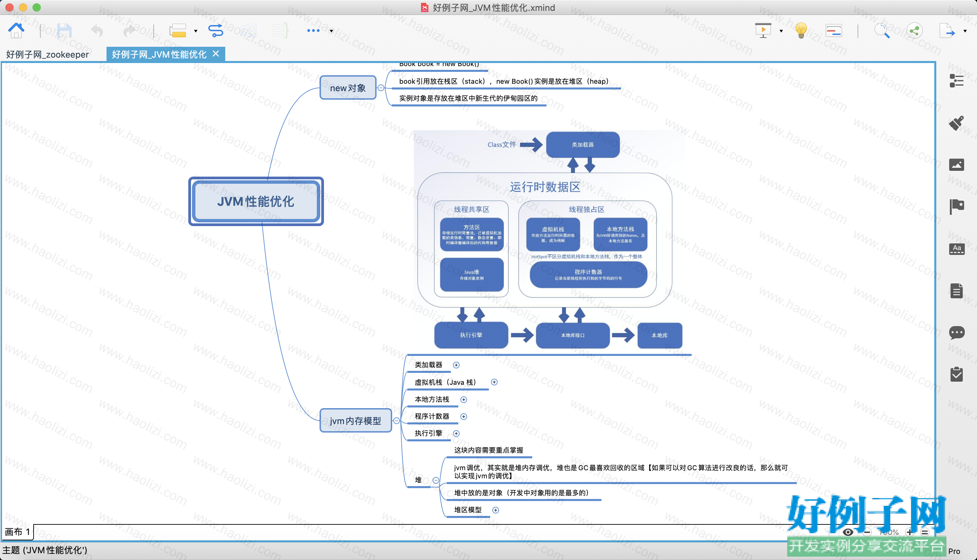Screen dimensions: 977x560
Task: Click the JVM runtime data area diagram image
Action: tap(550, 240)
